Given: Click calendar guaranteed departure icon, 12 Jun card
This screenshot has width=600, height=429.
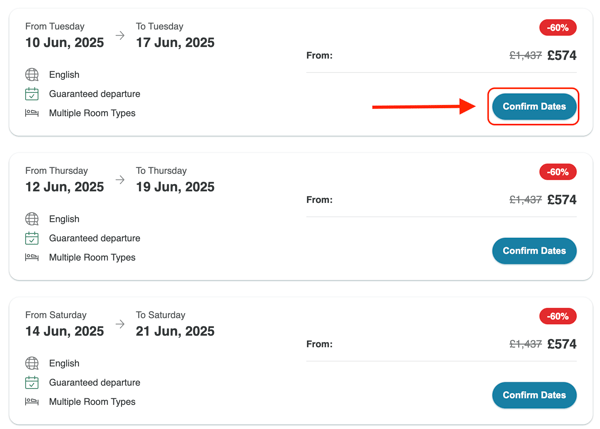Looking at the screenshot, I should [x=32, y=238].
